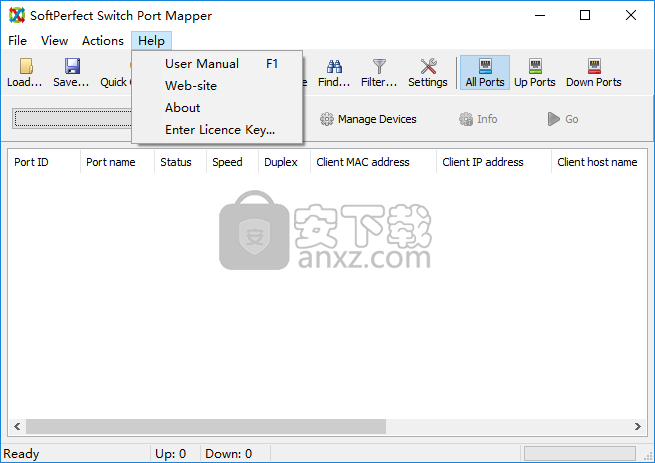655x463 pixels.
Task: Select Web-site menu entry
Action: [217, 86]
